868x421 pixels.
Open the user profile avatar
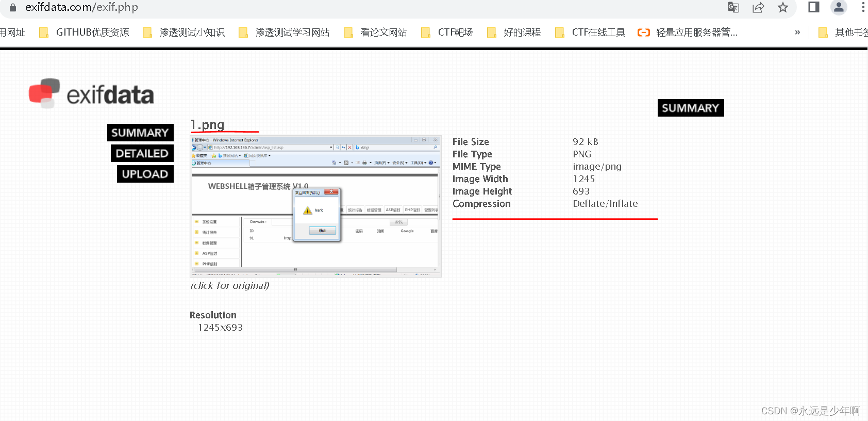coord(839,7)
